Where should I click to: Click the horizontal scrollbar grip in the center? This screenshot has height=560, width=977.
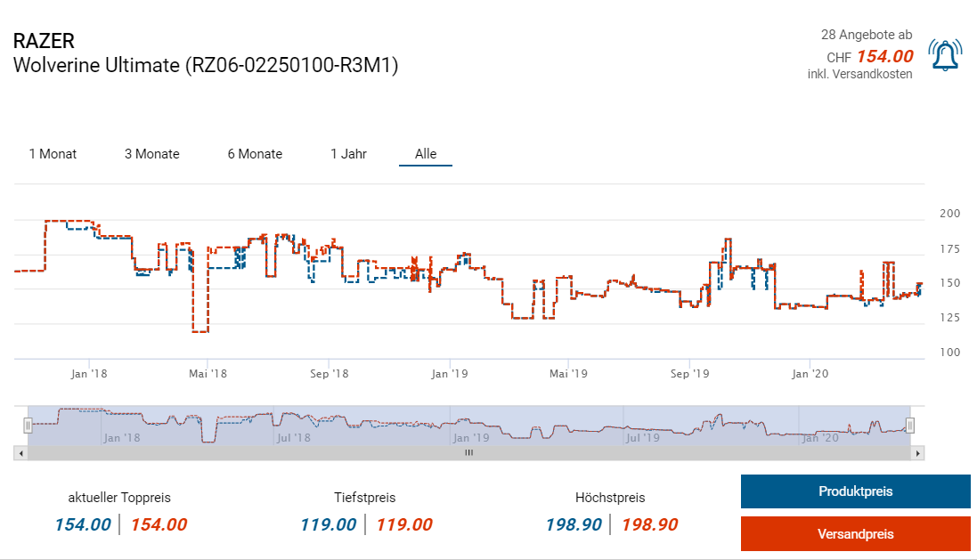468,453
